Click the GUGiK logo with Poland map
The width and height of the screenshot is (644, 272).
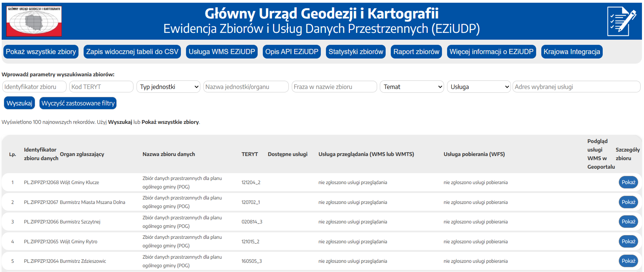34,21
